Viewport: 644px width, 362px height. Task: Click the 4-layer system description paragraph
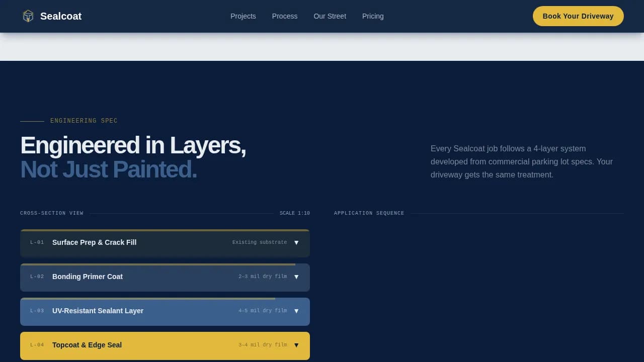click(522, 161)
